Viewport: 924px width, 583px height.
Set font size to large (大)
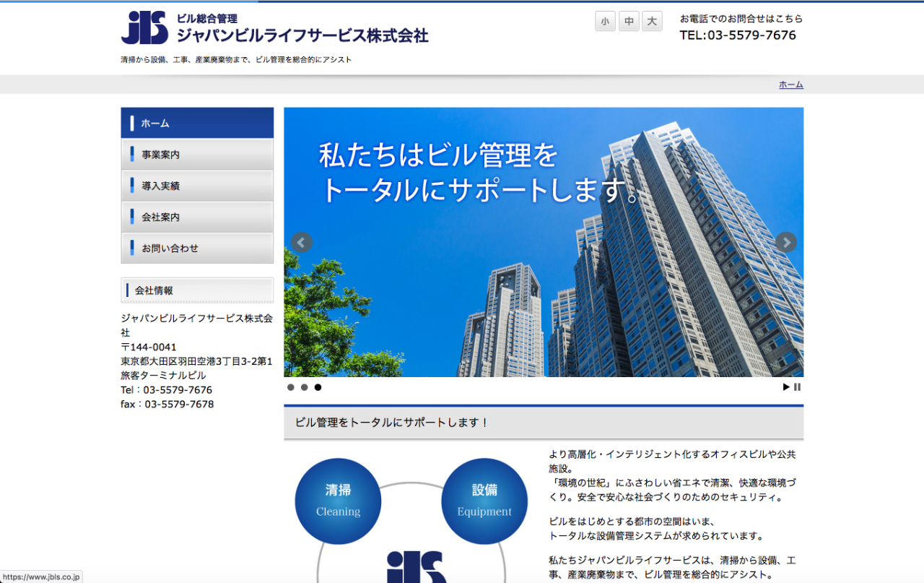[652, 22]
